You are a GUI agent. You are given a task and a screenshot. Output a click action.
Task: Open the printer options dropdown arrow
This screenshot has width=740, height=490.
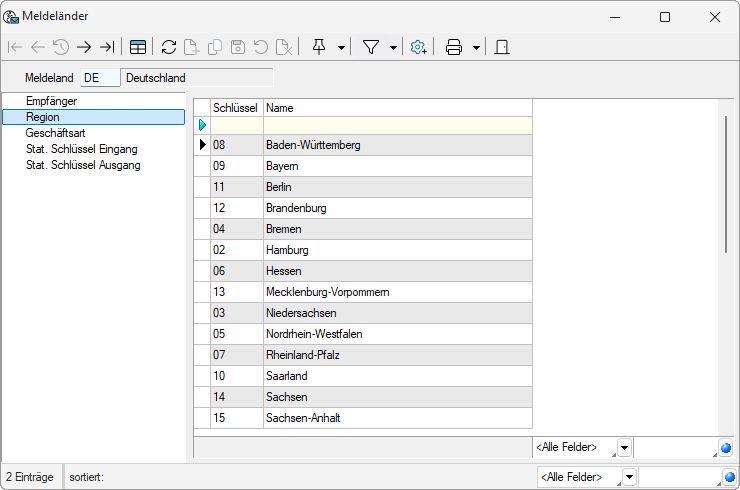click(476, 47)
